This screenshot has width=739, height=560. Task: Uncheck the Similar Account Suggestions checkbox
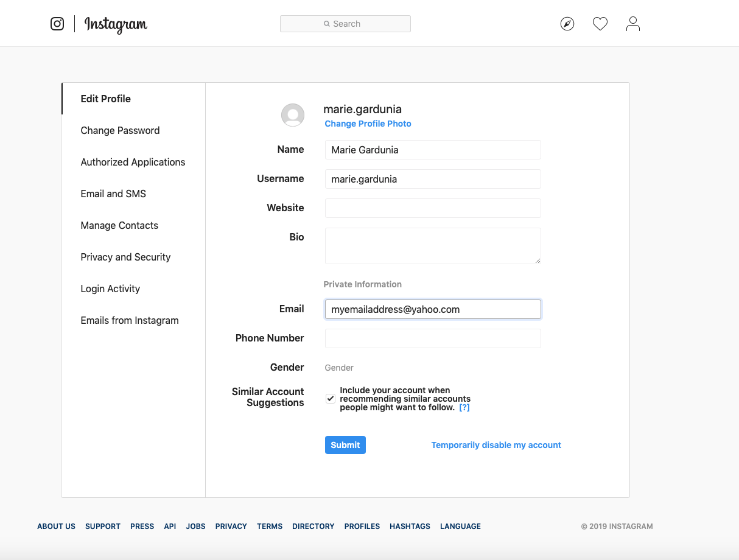(331, 399)
